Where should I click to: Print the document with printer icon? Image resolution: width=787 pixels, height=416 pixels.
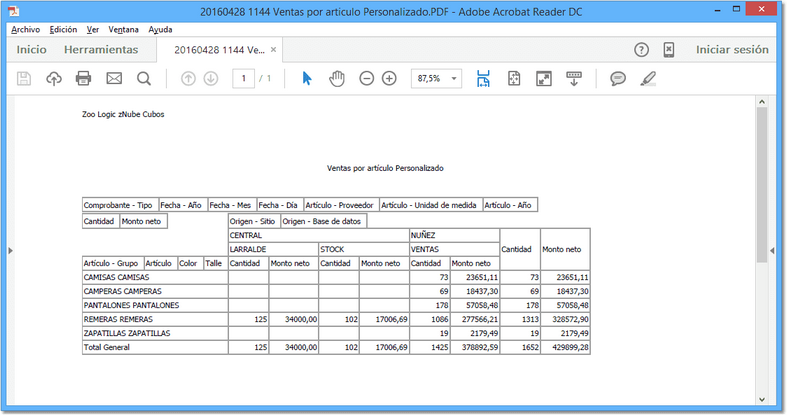pyautogui.click(x=83, y=79)
